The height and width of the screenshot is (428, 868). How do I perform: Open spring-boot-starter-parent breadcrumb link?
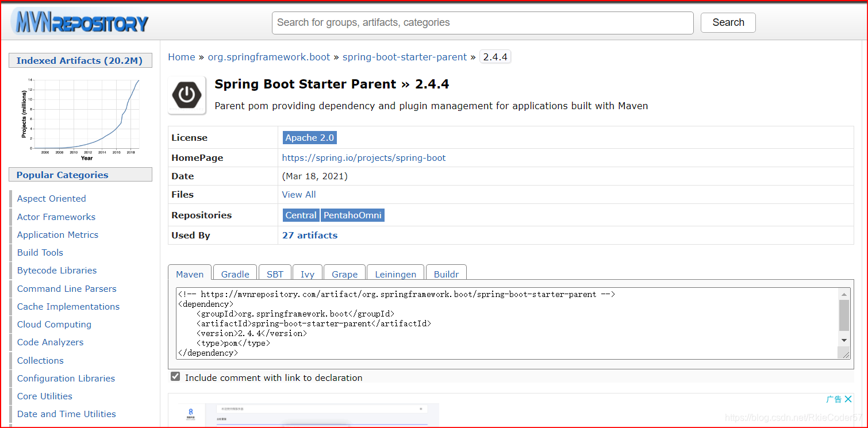(405, 57)
